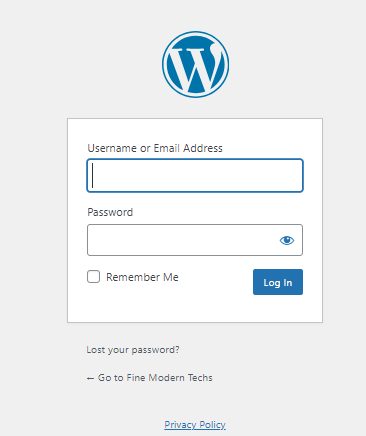Show password using the eye icon
Image resolution: width=366 pixels, height=436 pixels.
click(x=287, y=240)
